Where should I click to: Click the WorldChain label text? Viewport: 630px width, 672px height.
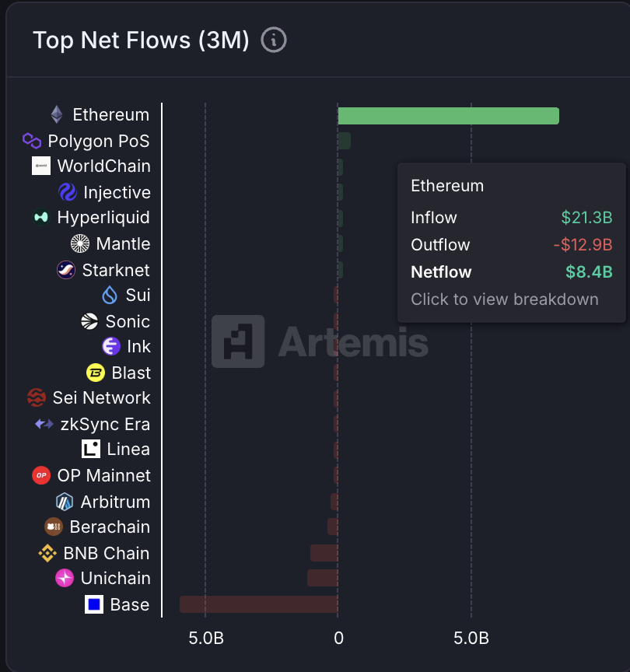tap(104, 166)
